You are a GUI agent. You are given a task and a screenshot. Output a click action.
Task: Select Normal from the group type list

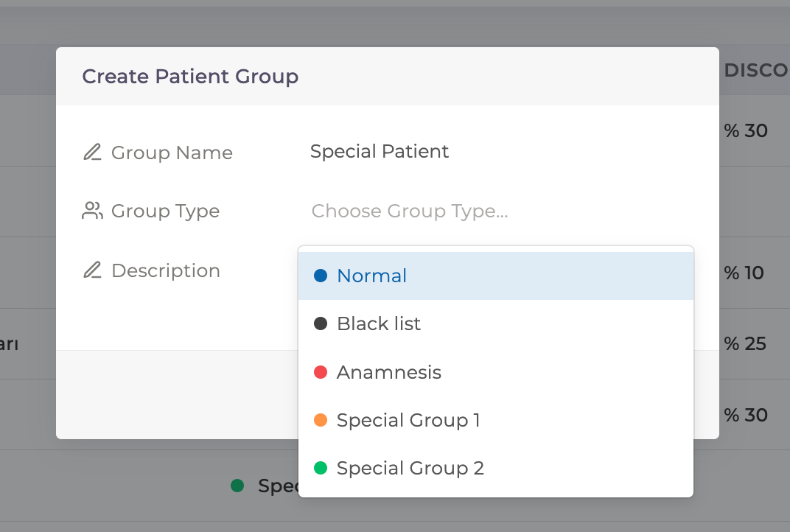371,276
